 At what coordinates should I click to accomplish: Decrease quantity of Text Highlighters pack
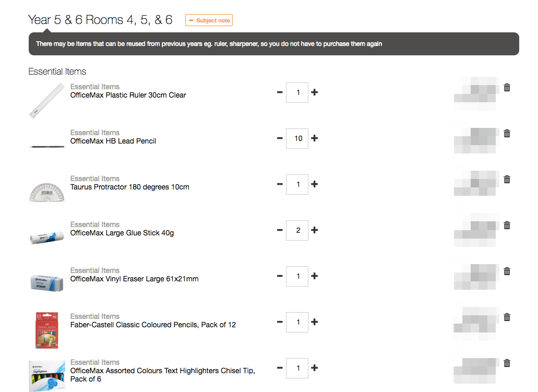click(x=280, y=368)
